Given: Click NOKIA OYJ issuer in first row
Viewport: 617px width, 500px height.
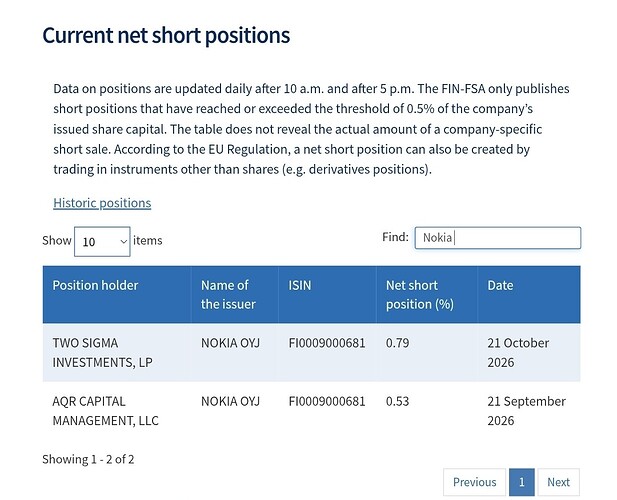Looking at the screenshot, I should tap(230, 343).
